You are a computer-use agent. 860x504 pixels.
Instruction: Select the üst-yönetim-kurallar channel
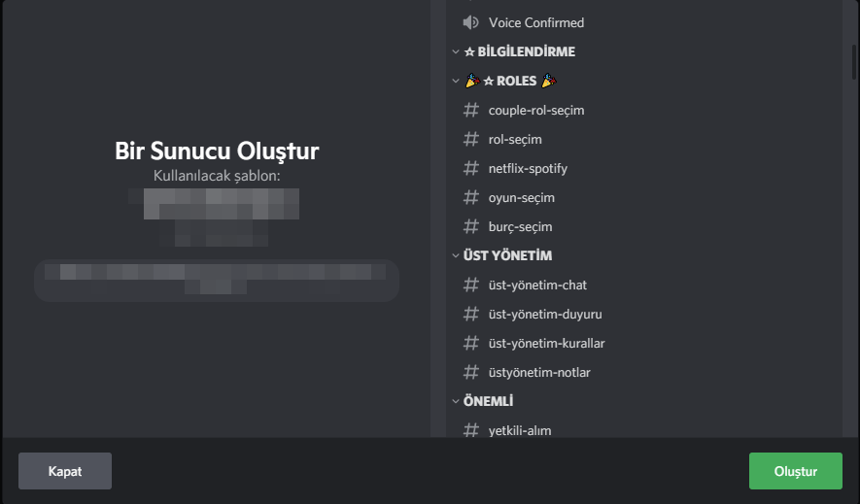tap(547, 343)
